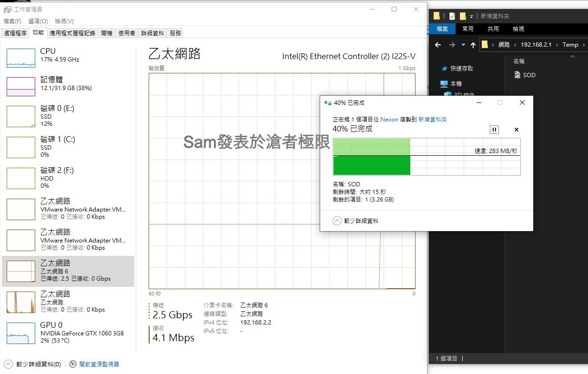Click the copy speed progress graph
This screenshot has width=588, height=374.
click(x=426, y=157)
